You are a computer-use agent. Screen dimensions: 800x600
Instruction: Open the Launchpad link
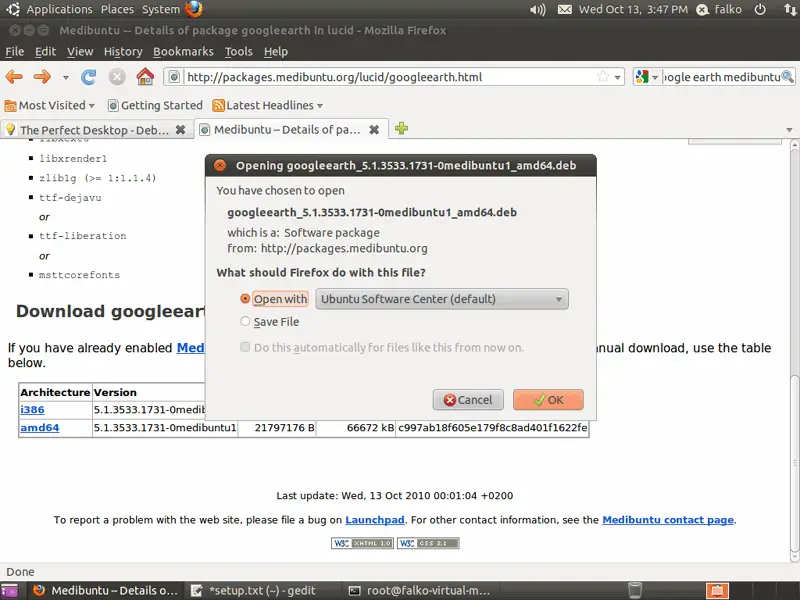click(x=375, y=520)
